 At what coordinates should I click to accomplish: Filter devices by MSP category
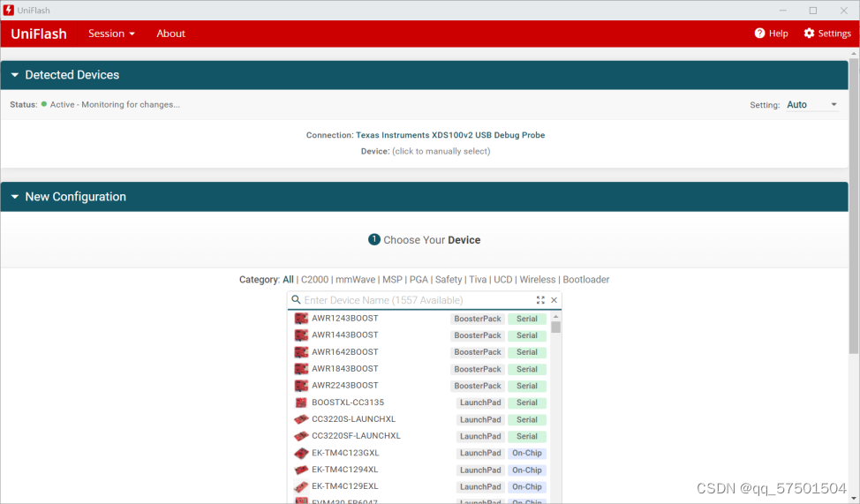392,280
